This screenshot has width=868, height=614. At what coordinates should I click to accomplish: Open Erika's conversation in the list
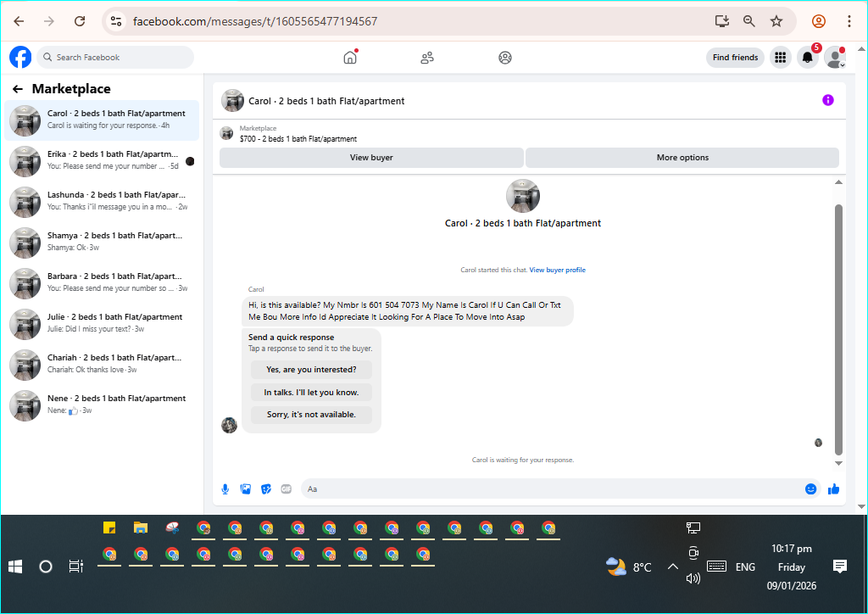[x=102, y=161]
